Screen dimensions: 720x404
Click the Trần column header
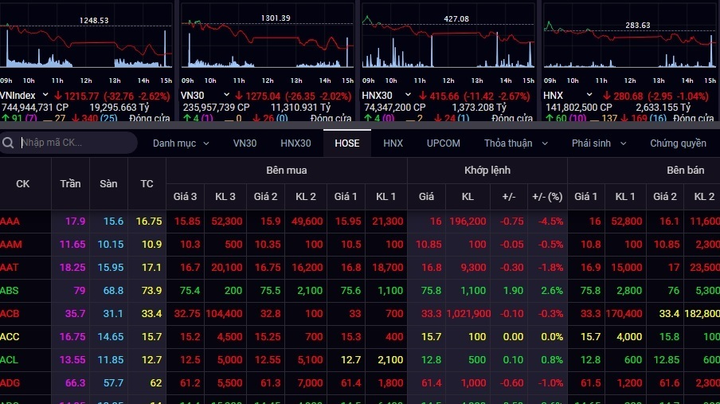(x=70, y=184)
